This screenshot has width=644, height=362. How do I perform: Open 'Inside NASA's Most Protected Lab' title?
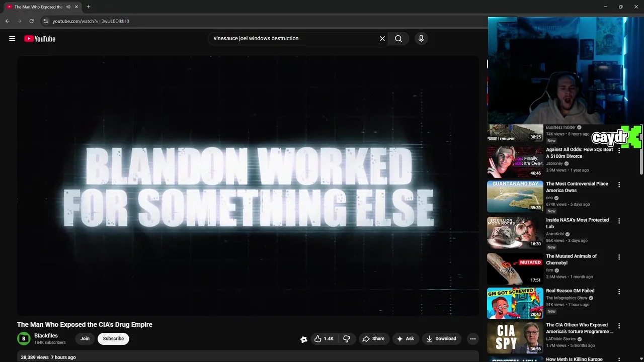(578, 223)
